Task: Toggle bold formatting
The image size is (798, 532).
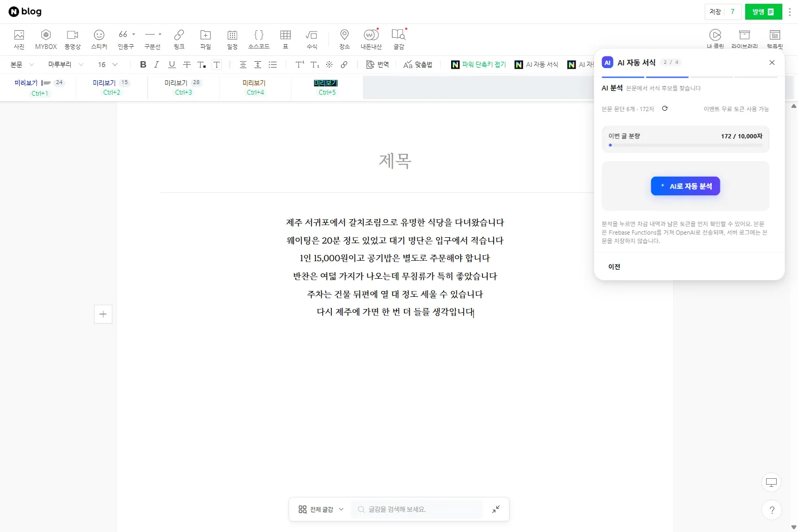Action: click(x=143, y=64)
